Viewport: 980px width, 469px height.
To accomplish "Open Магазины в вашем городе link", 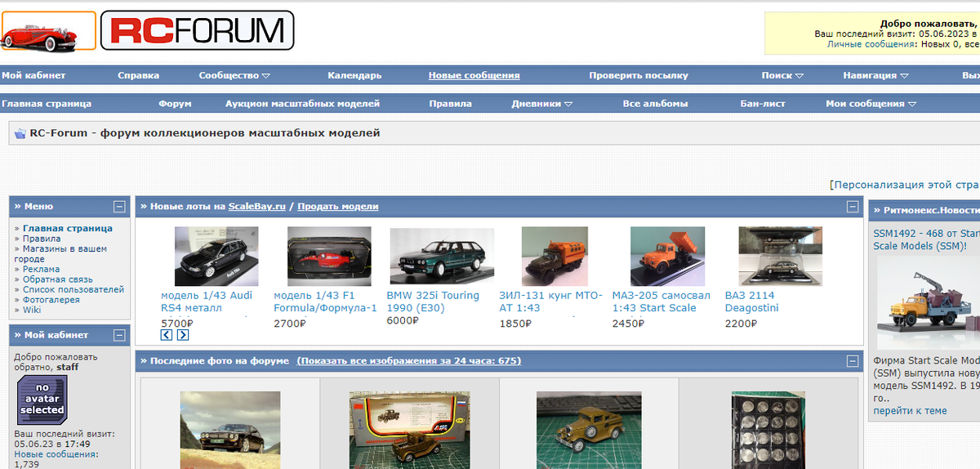I will tap(60, 253).
